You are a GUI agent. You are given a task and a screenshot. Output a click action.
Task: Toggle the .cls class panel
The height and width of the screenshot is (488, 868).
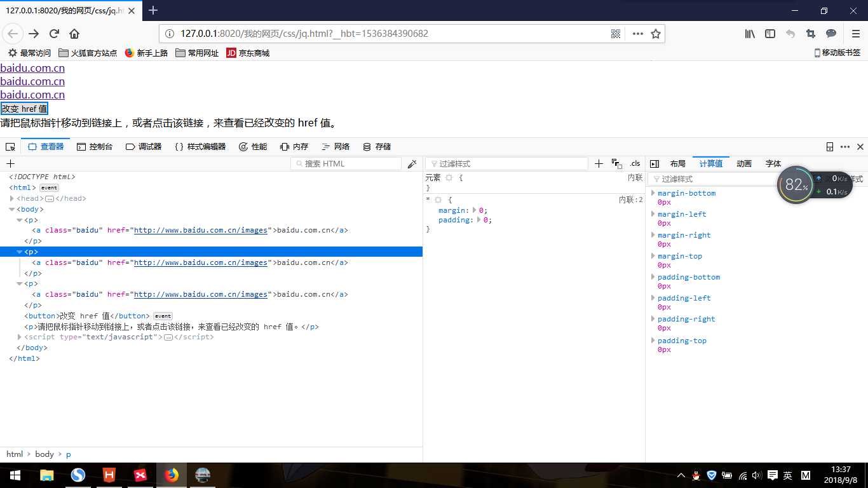[635, 164]
